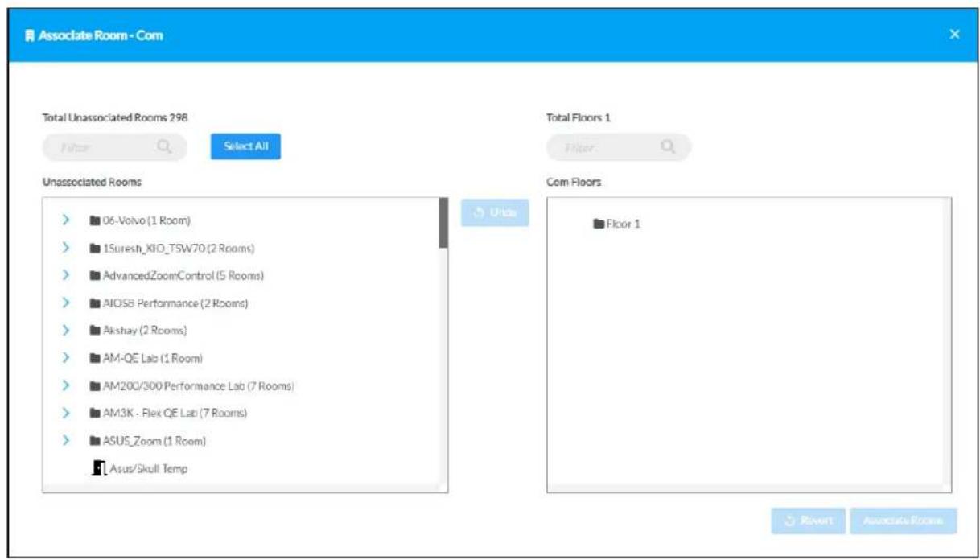Click the Floor 1 folder icon
The width and height of the screenshot is (980, 560).
(x=598, y=224)
